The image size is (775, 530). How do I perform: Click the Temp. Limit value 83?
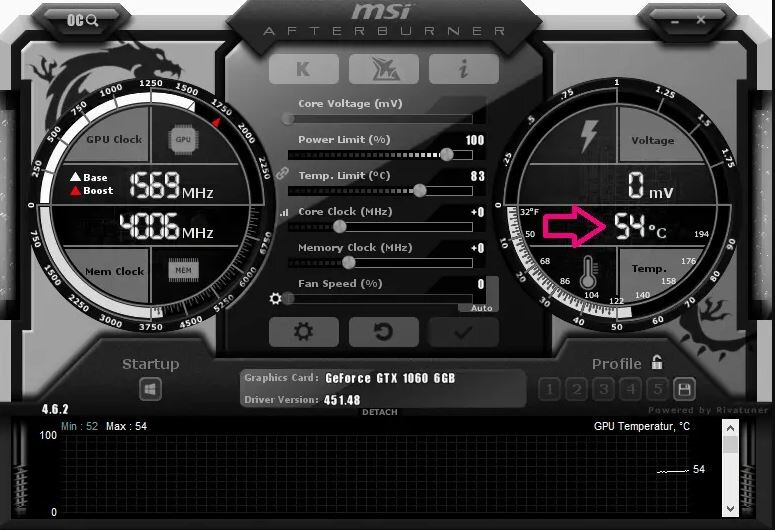(478, 176)
